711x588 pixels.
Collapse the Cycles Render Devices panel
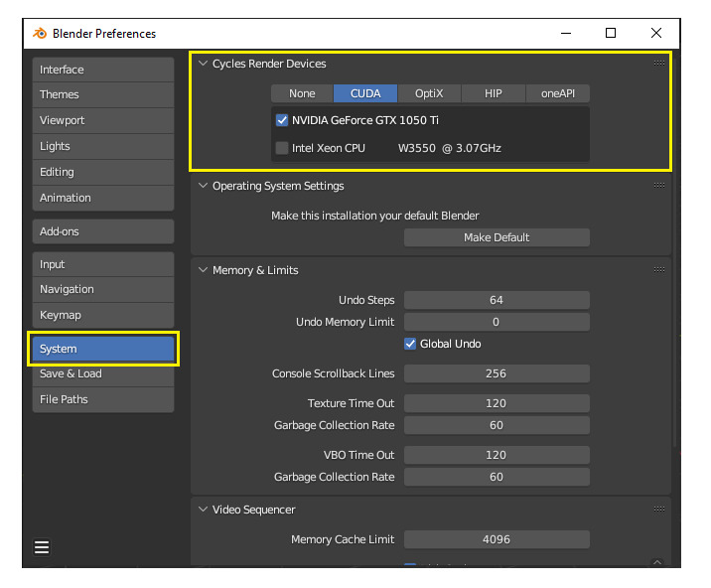[x=204, y=64]
